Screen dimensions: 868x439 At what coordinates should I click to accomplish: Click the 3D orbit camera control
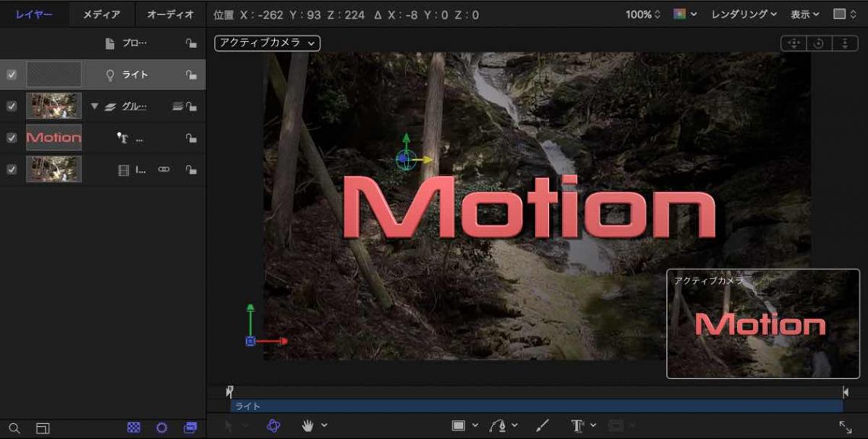pyautogui.click(x=819, y=43)
